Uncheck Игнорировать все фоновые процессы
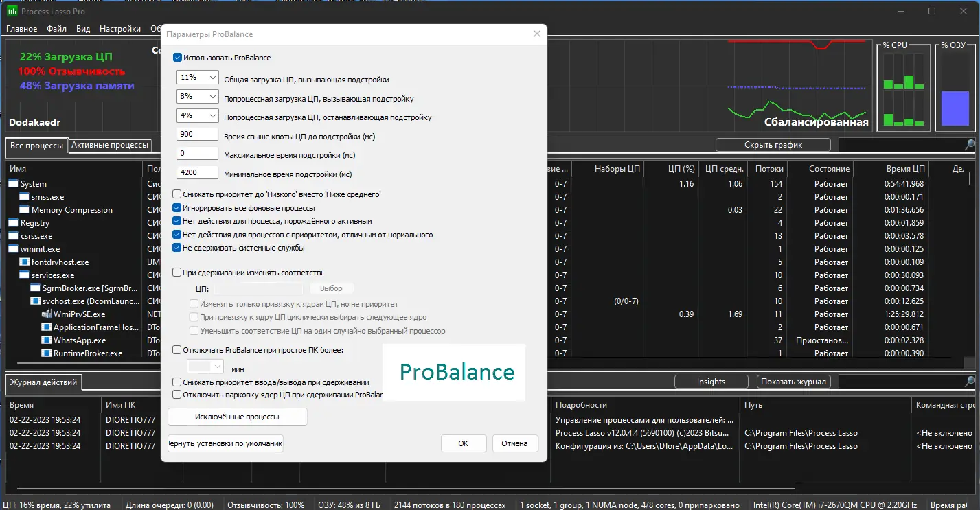This screenshot has height=510, width=980. coord(177,208)
